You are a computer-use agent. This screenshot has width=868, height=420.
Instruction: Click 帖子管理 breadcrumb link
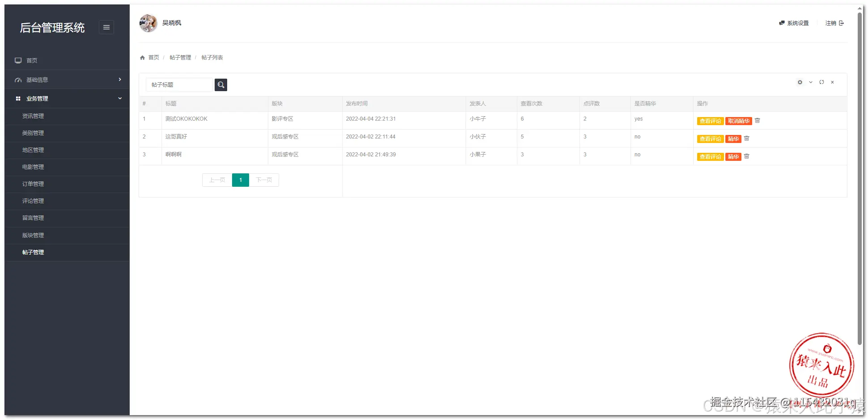180,58
